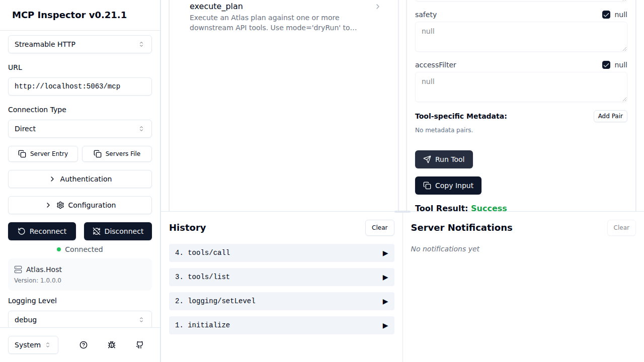Open the help icon at bottom

point(84,345)
